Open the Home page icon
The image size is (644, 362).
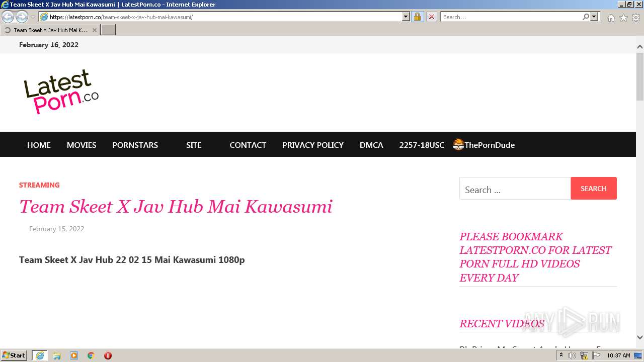coord(611,18)
